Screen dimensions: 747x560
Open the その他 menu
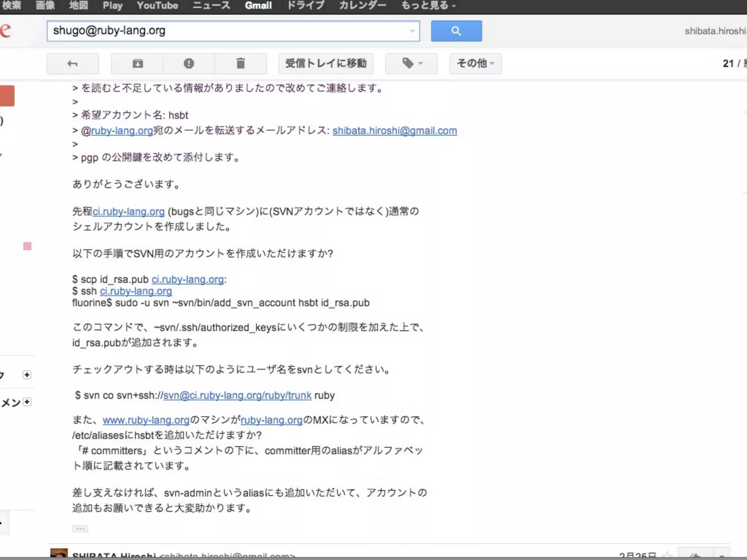click(475, 64)
